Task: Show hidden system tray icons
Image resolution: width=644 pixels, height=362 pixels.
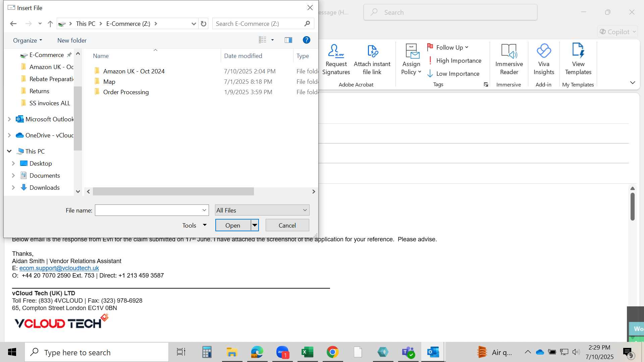Action: [x=528, y=352]
